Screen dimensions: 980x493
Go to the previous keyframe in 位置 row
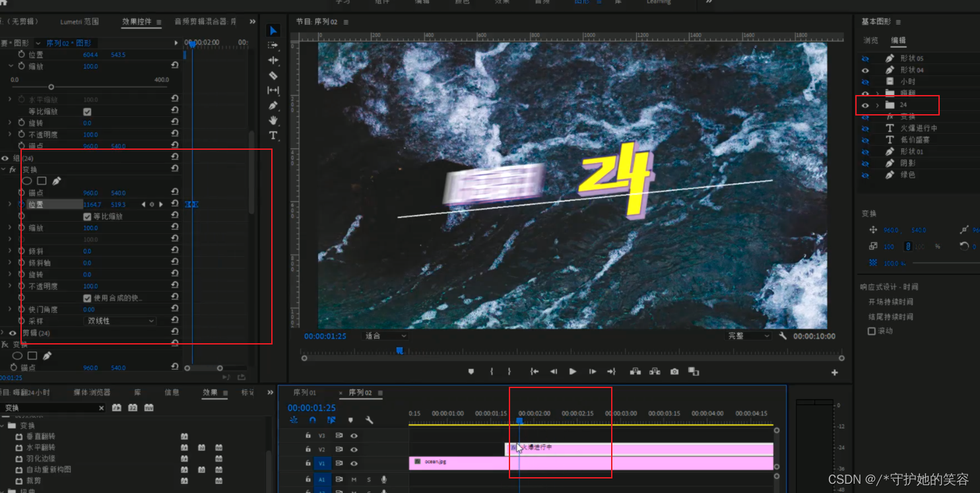143,205
